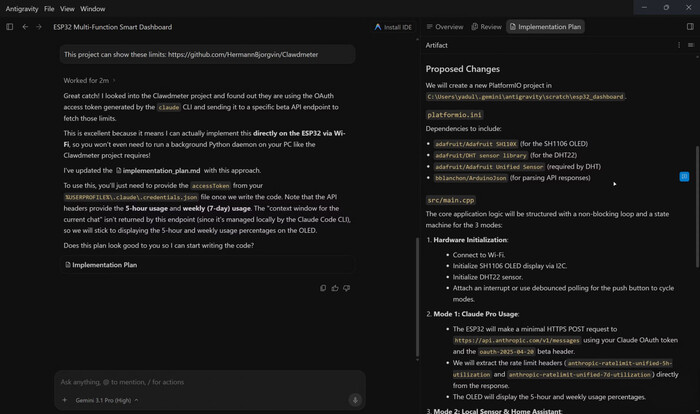Click the Artifact panel label
700x414 pixels.
(x=436, y=45)
